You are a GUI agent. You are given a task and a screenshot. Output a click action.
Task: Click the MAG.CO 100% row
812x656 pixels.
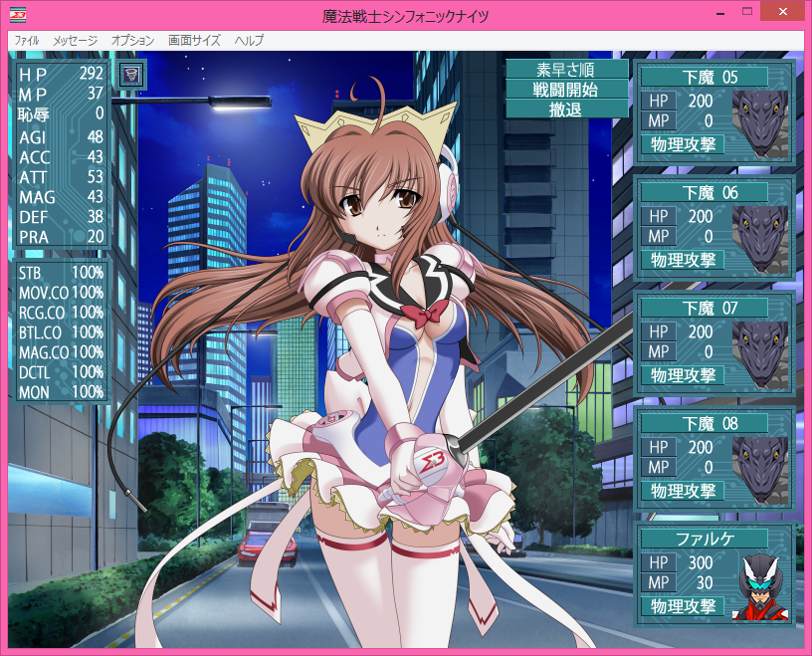point(61,352)
